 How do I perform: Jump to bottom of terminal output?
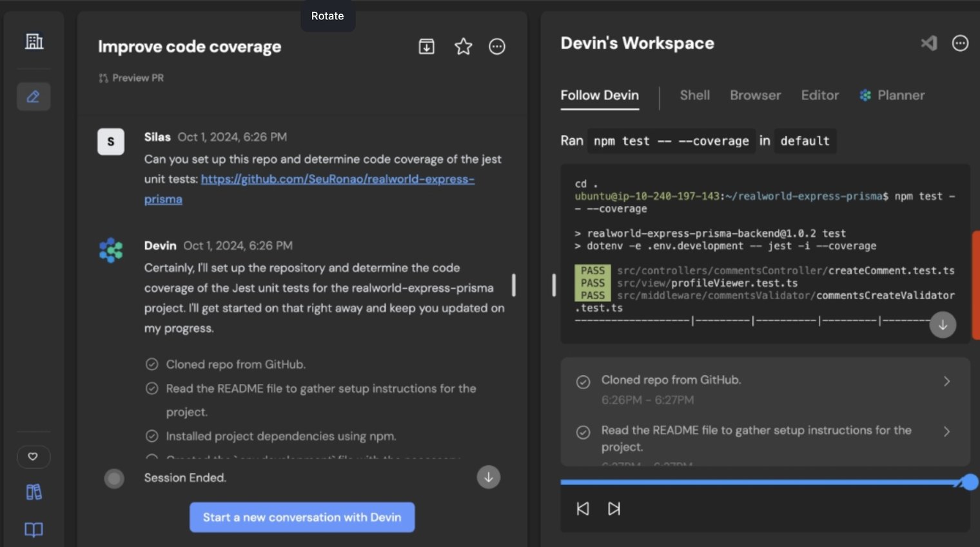[943, 325]
